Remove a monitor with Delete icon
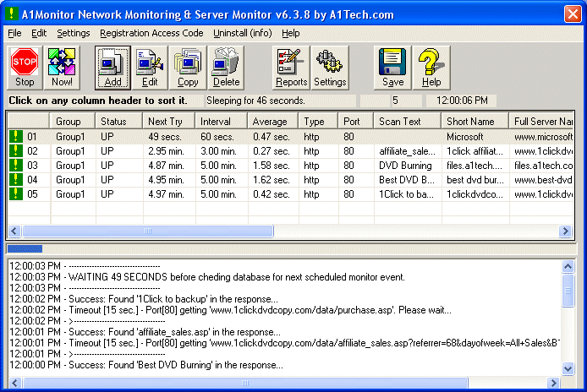Screen dimensions: 587x392 [x=226, y=68]
